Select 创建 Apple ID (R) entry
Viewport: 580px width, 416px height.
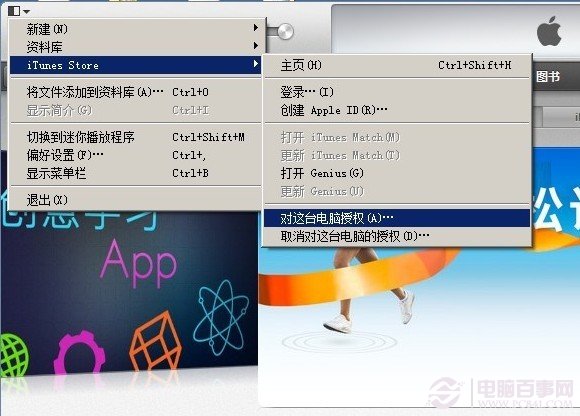pyautogui.click(x=397, y=110)
